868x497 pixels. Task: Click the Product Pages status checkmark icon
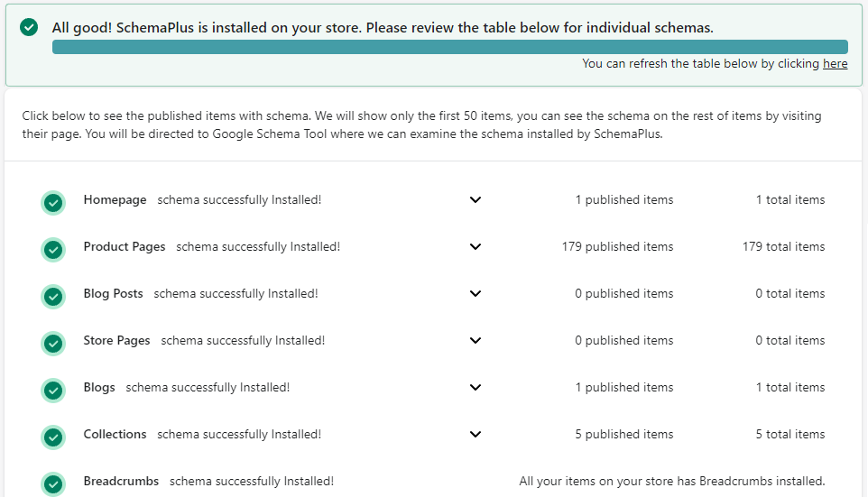click(53, 250)
